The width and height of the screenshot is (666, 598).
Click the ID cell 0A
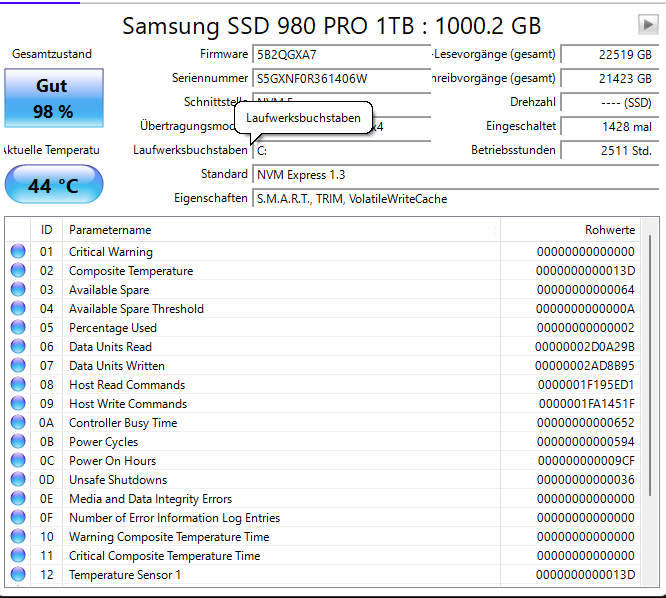[x=46, y=423]
